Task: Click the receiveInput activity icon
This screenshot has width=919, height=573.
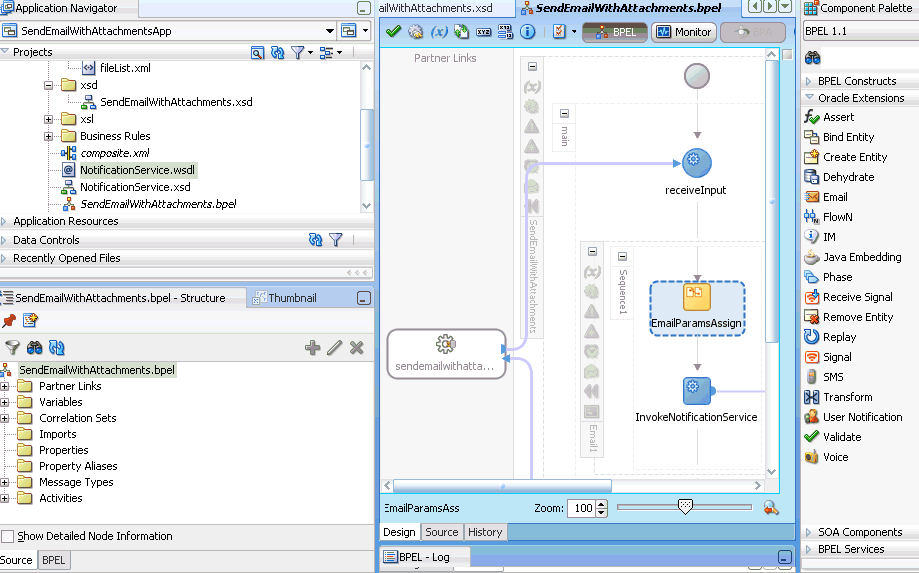Action: point(696,163)
